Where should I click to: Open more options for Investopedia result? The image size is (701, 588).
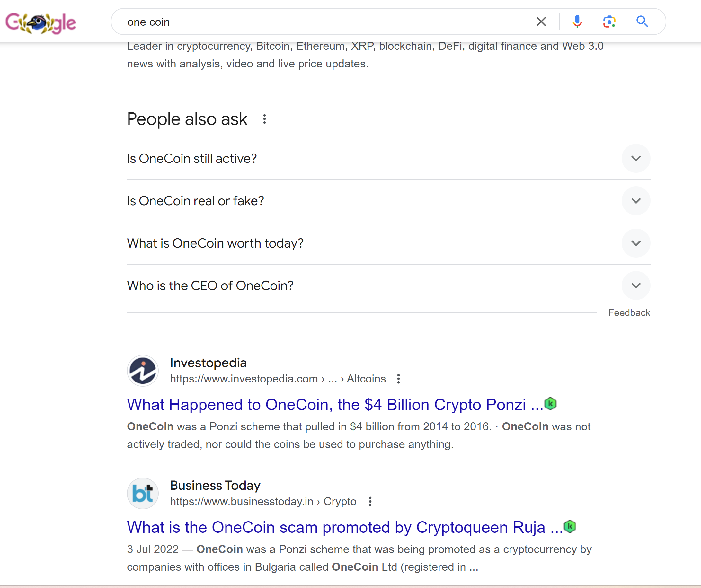[398, 379]
